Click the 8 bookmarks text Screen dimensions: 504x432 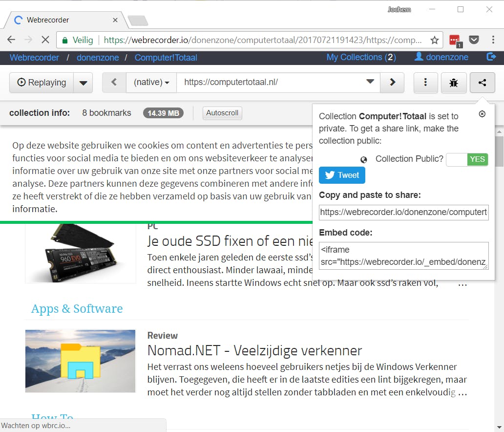(107, 113)
